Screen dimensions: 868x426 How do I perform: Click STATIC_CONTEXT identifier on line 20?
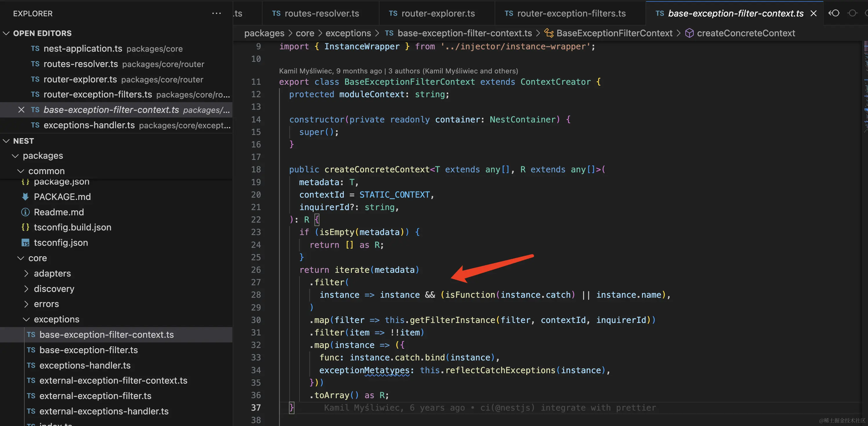[x=394, y=194]
